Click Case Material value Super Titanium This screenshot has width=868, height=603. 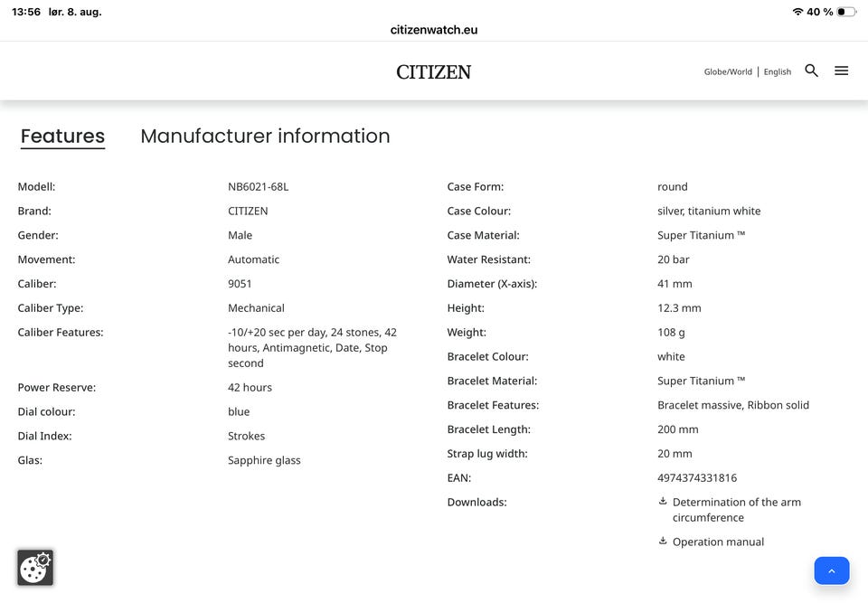tap(701, 235)
